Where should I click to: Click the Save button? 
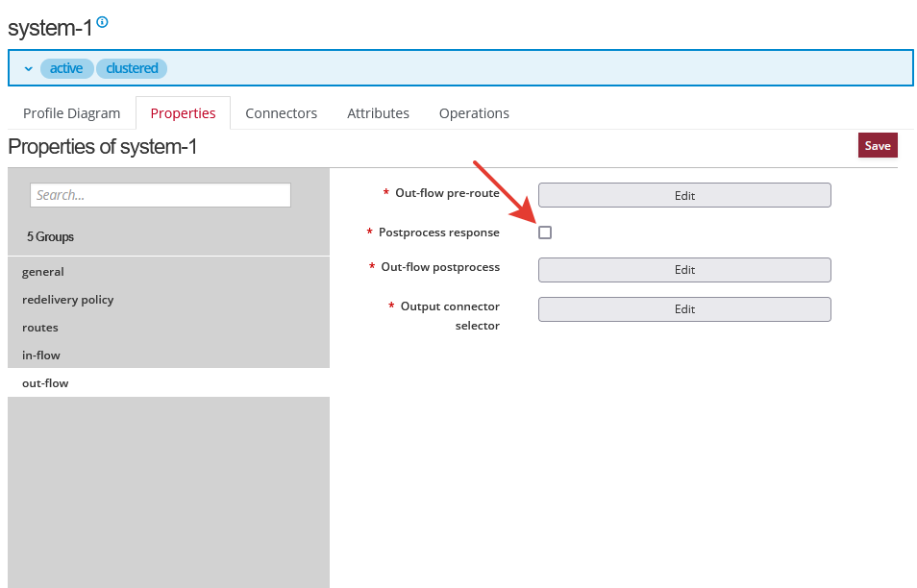(x=877, y=145)
